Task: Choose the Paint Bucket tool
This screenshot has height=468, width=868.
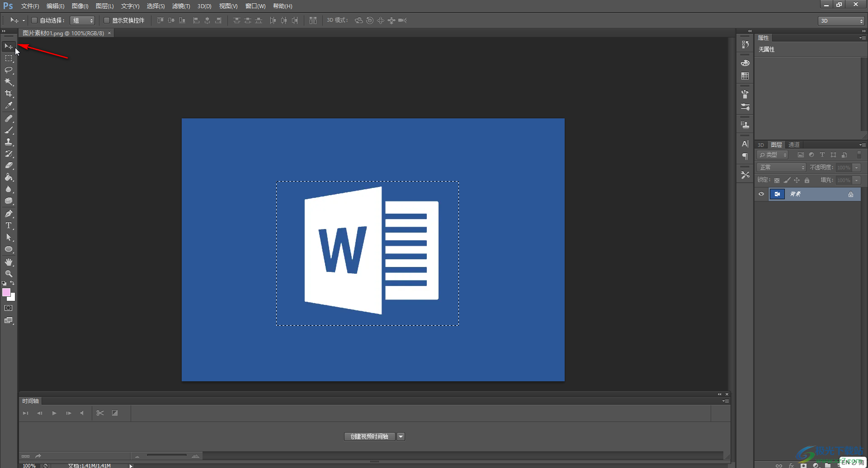Action: [x=9, y=177]
